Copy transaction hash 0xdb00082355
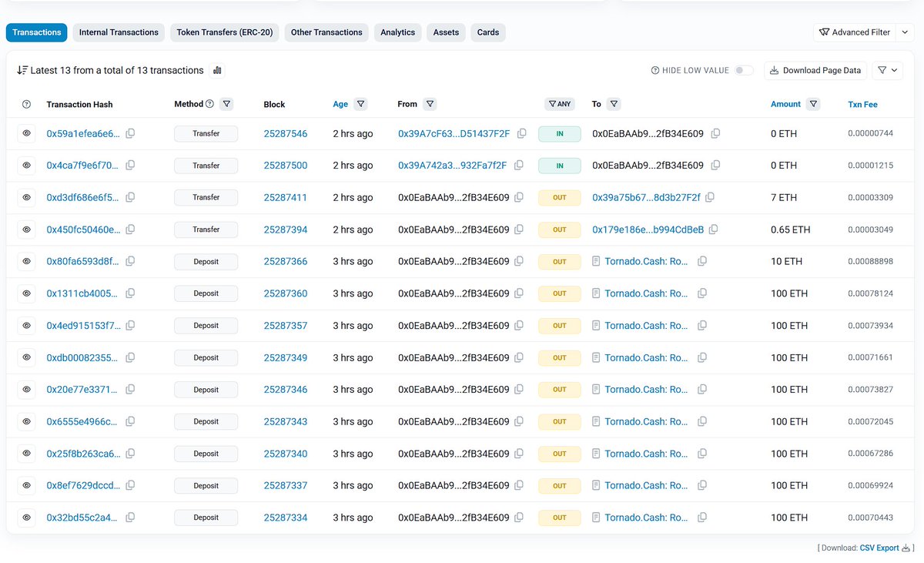Image resolution: width=924 pixels, height=563 pixels. pos(130,357)
